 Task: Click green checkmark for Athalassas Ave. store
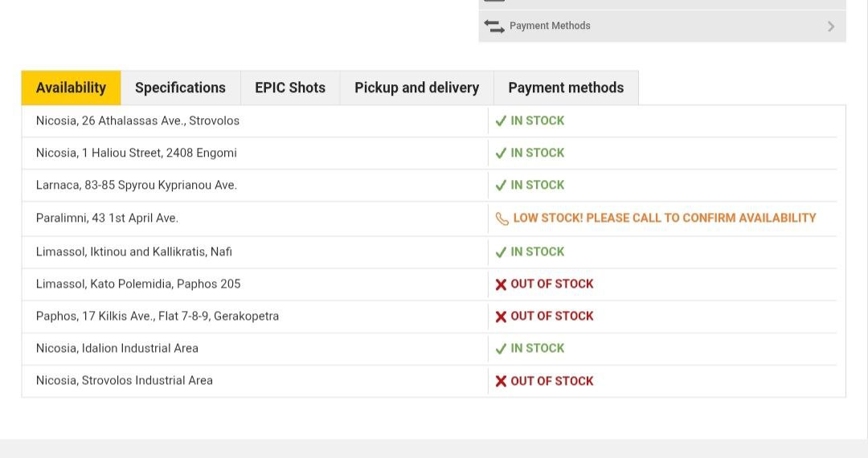click(x=501, y=121)
